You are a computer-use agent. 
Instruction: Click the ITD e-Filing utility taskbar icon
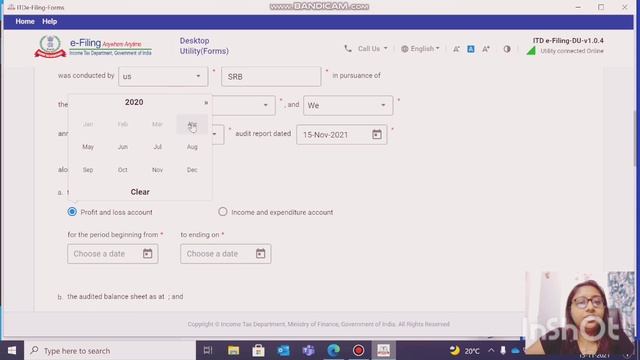click(x=383, y=351)
